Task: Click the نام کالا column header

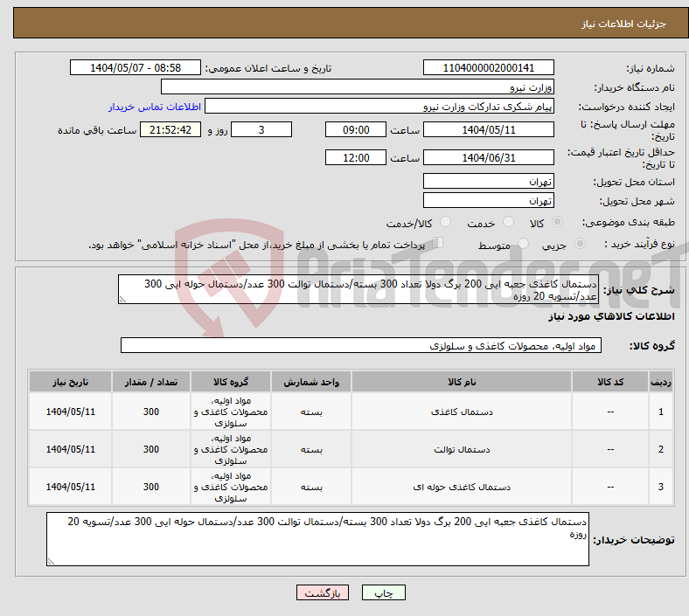Action: click(461, 383)
